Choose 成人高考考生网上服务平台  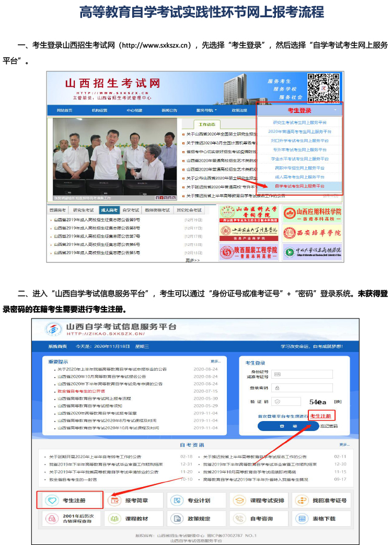coord(299,177)
